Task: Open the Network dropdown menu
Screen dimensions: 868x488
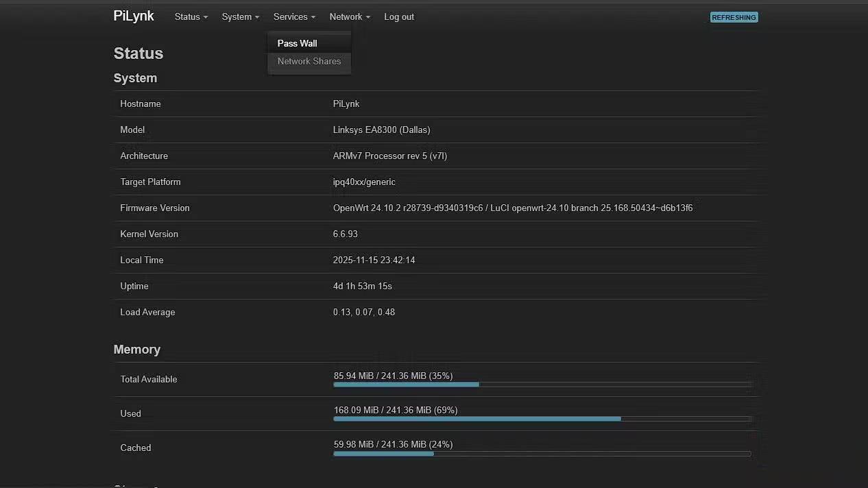Action: (349, 16)
